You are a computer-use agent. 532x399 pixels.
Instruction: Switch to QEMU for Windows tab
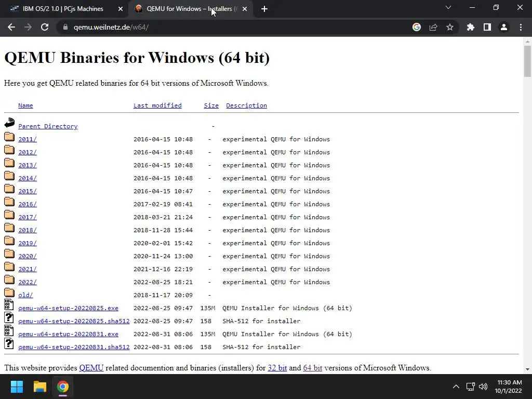(190, 9)
